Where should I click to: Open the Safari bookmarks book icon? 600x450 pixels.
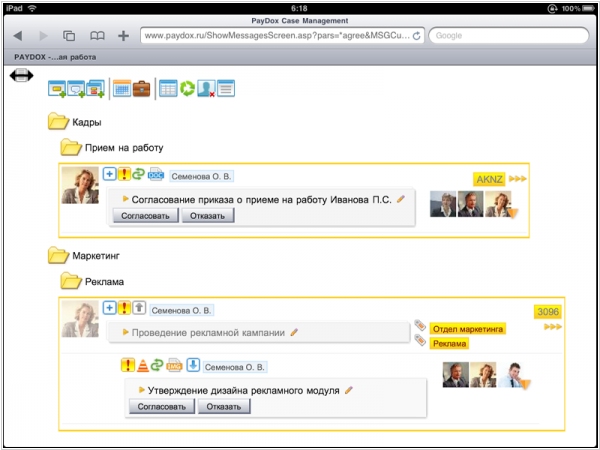coord(97,36)
